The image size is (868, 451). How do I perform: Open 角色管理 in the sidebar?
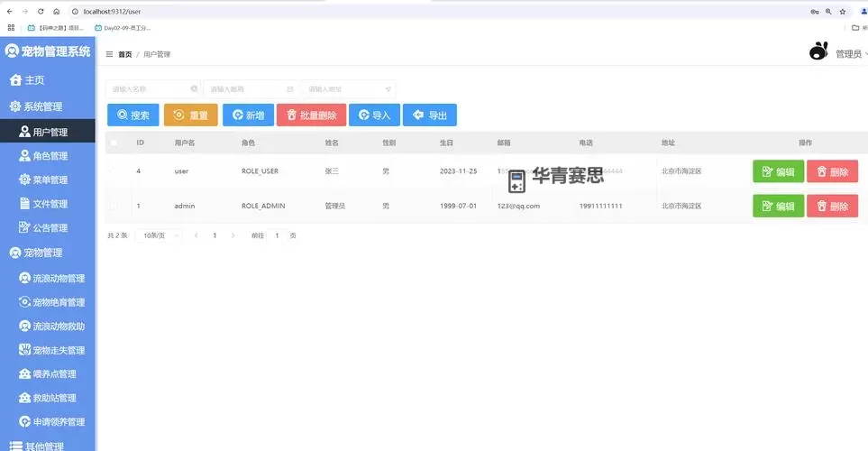click(x=50, y=156)
